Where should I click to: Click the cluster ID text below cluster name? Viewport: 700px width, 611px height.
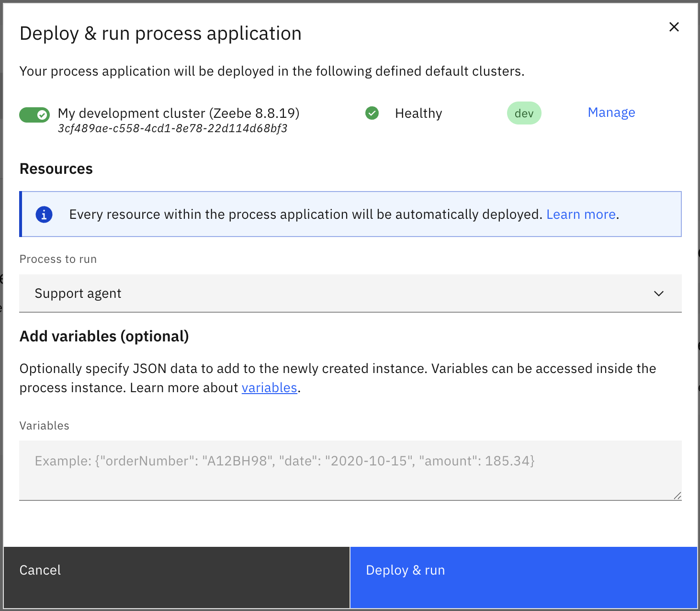[x=172, y=128]
